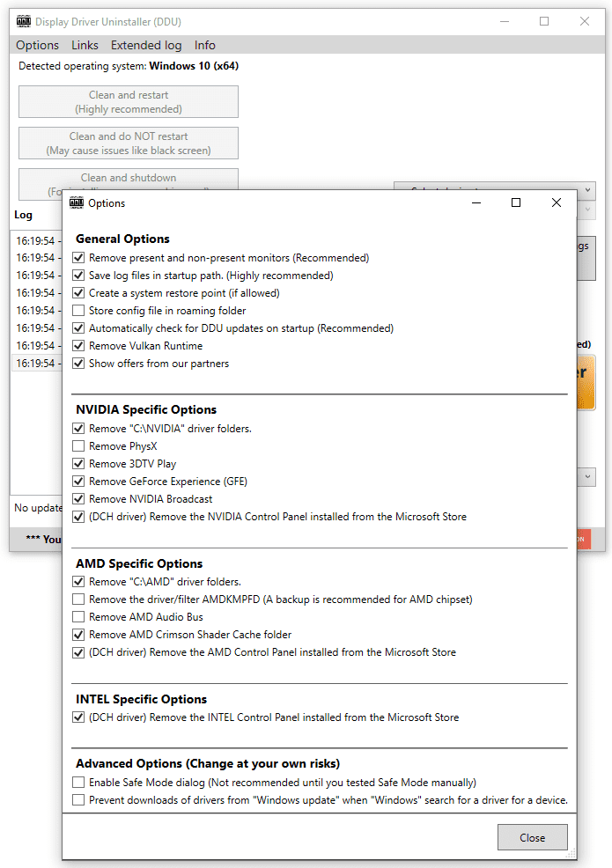Click the NVIDIA Specific Options heading
Viewport: 612px width, 868px height.
point(146,409)
